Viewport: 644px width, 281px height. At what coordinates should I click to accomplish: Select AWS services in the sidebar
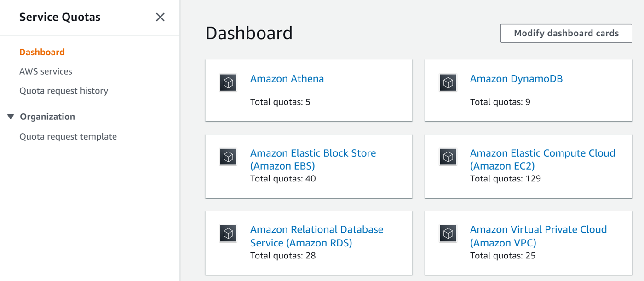point(46,71)
